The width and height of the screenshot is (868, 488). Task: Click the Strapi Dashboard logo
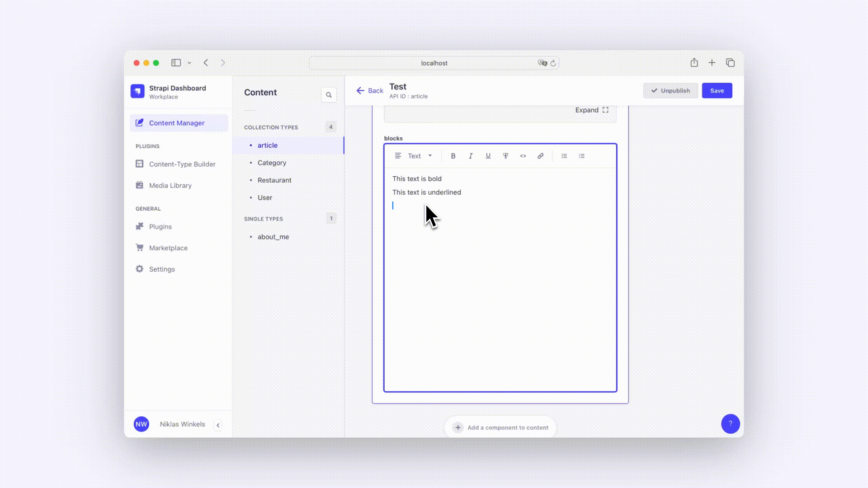(137, 91)
